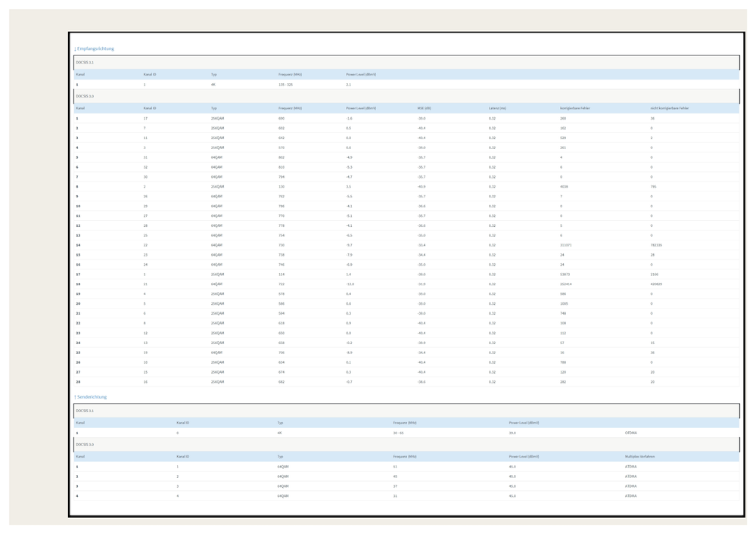
Task: Click correctable errors value 311071
Action: point(565,245)
